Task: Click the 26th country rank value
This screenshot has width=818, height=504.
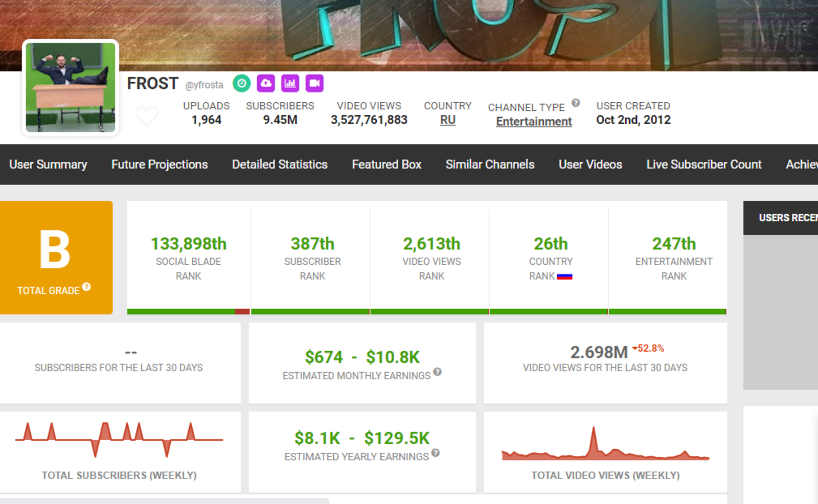Action: pyautogui.click(x=551, y=244)
